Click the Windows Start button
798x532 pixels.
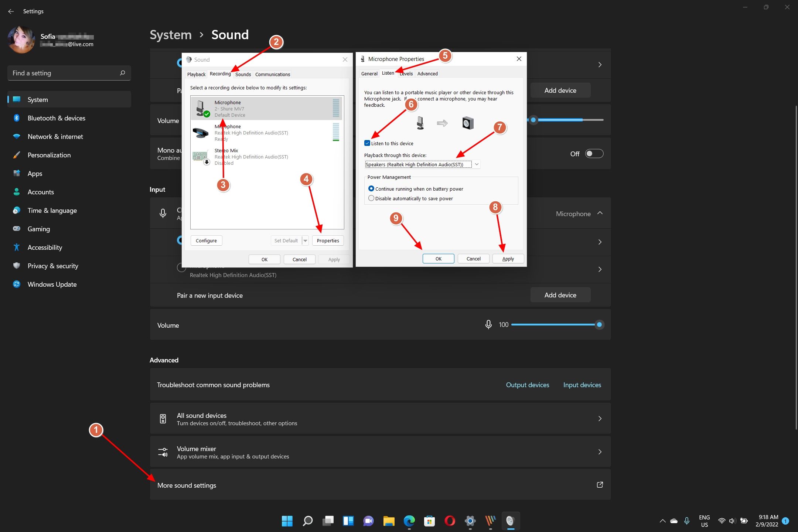(287, 521)
